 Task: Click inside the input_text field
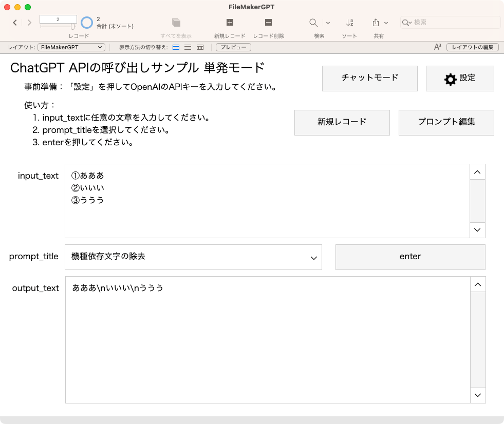(x=268, y=201)
